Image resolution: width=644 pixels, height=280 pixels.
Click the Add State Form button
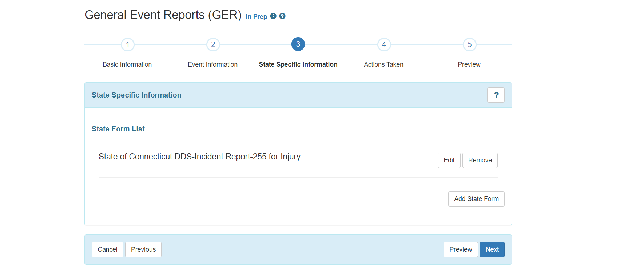(x=476, y=199)
